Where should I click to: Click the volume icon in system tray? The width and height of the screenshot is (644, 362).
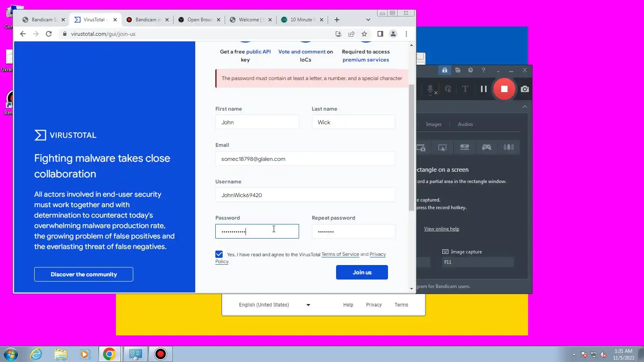click(x=603, y=354)
